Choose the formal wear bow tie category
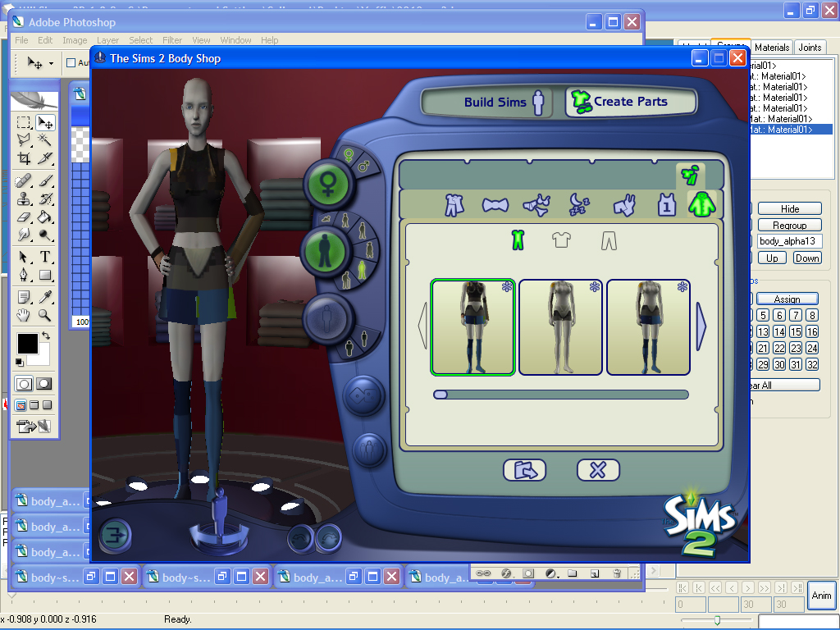This screenshot has height=630, width=840. pos(495,205)
